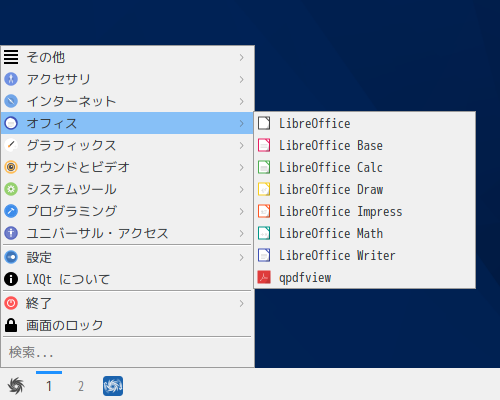Expand グラフィックス submenu chevron
This screenshot has height=400, width=500.
(242, 145)
